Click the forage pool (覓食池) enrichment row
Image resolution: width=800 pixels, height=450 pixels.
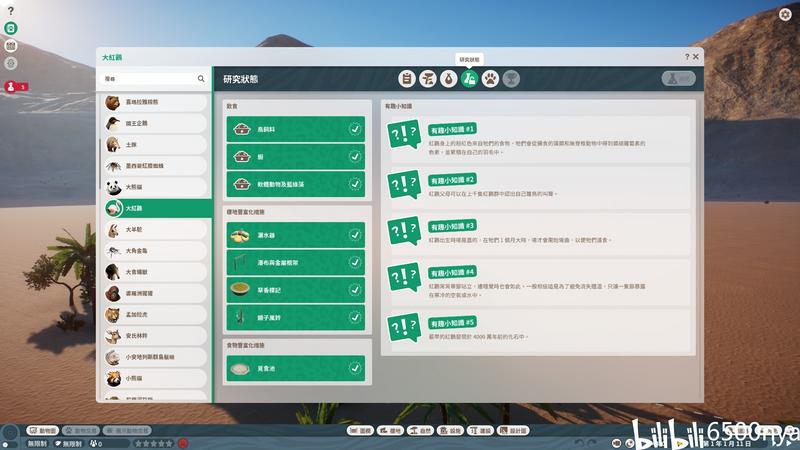(x=296, y=368)
